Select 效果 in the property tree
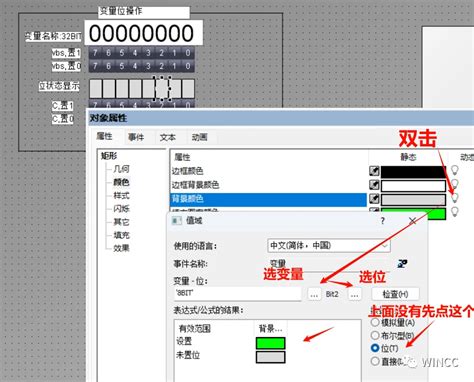This screenshot has height=382, width=474. 121,248
